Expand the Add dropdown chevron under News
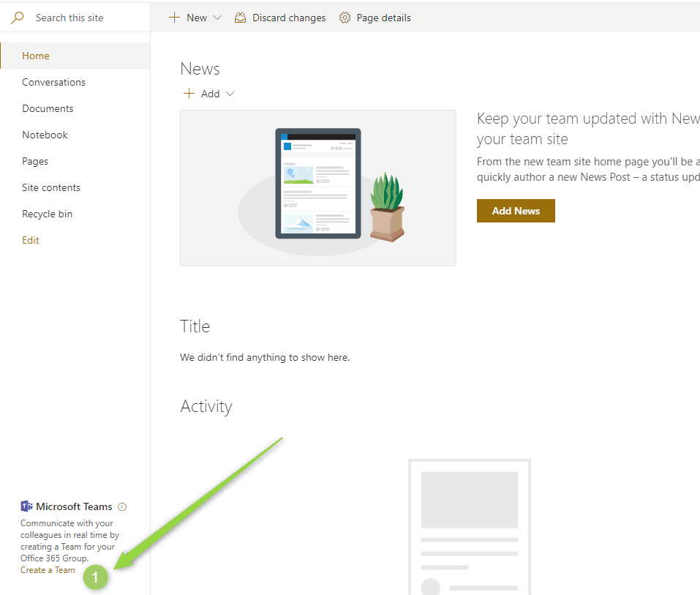The height and width of the screenshot is (595, 700). click(230, 94)
